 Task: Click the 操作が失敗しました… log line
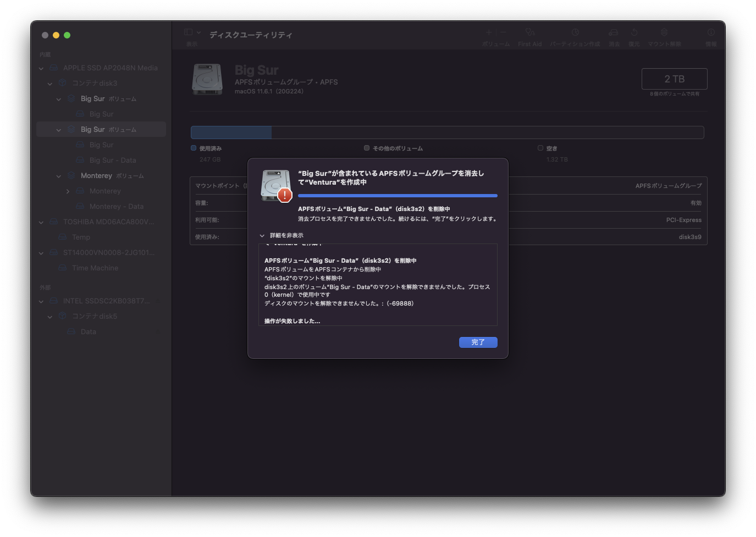(x=292, y=321)
